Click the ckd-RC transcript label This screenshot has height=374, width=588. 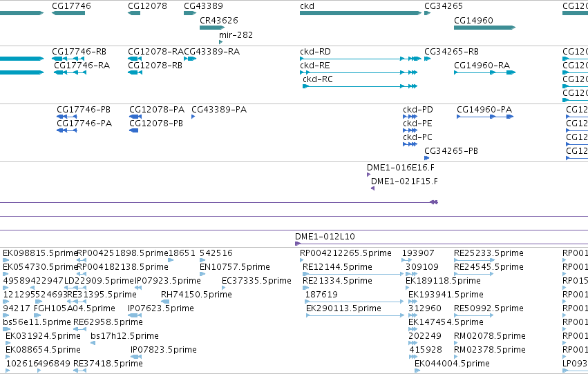click(x=318, y=79)
